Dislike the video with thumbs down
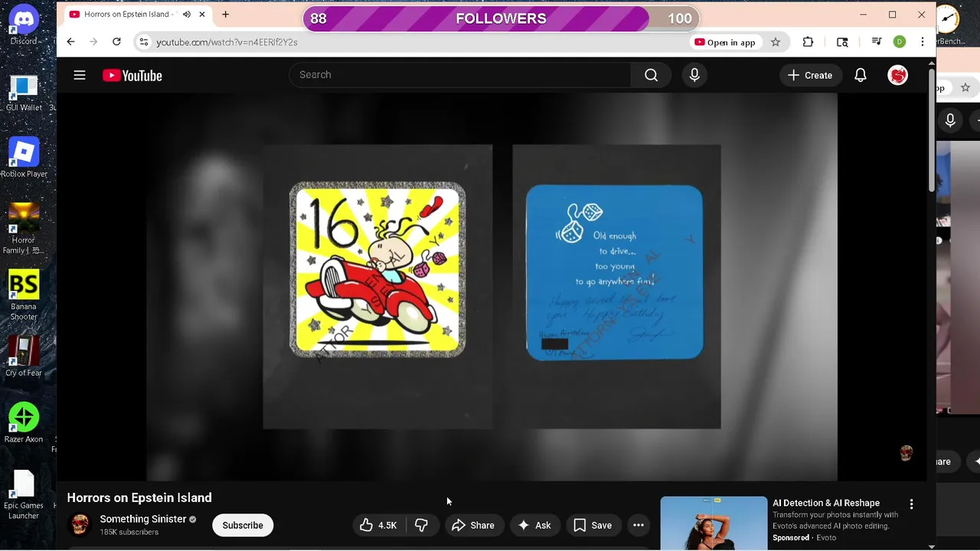The height and width of the screenshot is (551, 980). pos(421,525)
